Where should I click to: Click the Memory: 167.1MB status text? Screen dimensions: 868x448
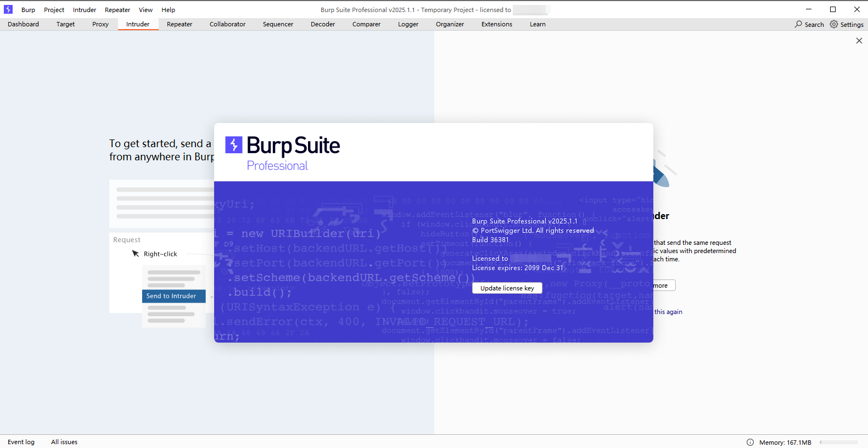tap(785, 443)
